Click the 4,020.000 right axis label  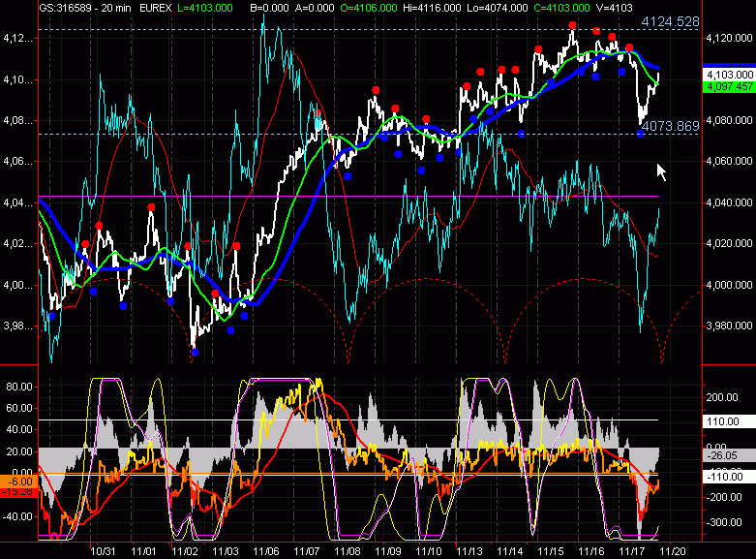tap(729, 243)
